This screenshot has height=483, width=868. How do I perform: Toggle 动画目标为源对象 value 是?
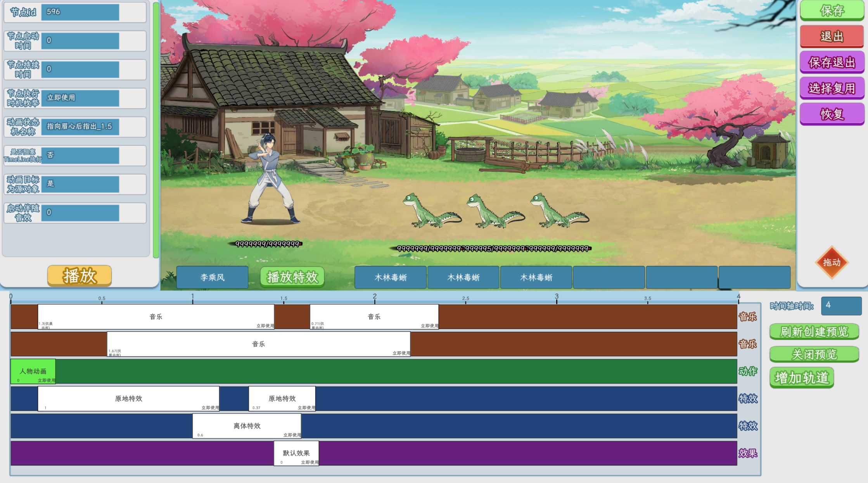(x=80, y=184)
